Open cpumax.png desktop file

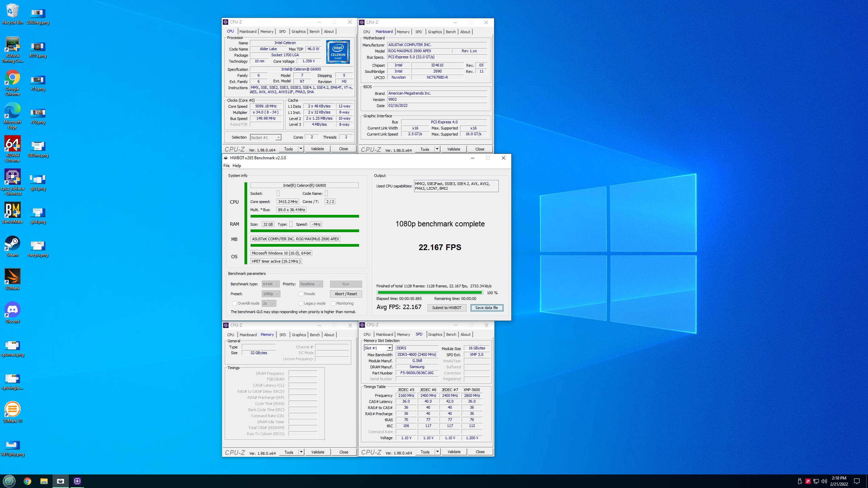point(13,348)
